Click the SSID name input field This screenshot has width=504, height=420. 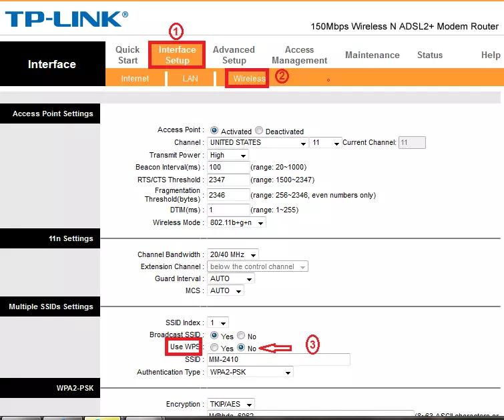pos(278,360)
